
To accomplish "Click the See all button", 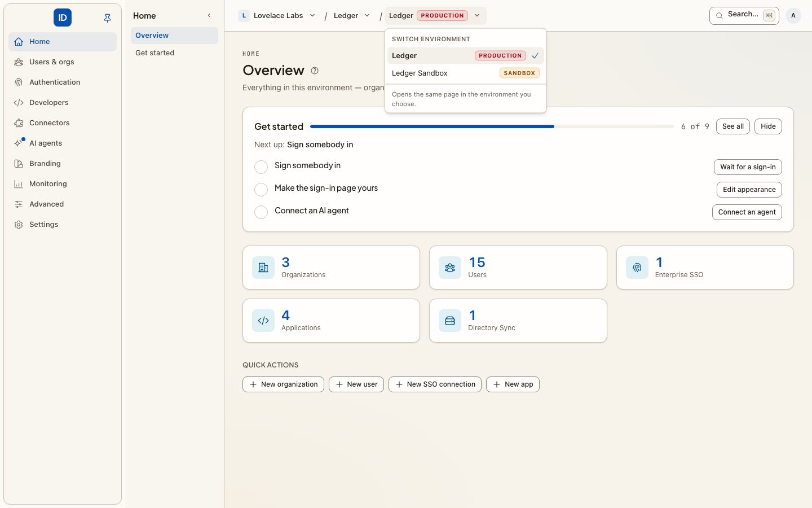I will pyautogui.click(x=733, y=126).
